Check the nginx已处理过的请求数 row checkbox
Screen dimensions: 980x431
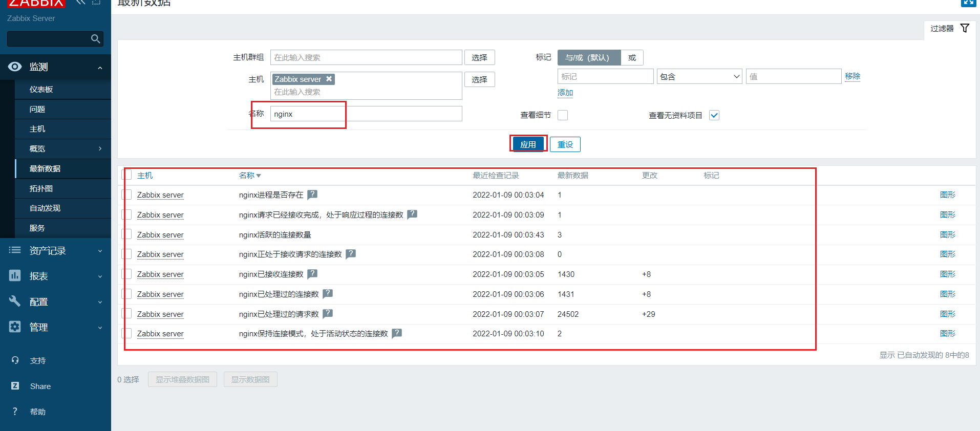126,314
